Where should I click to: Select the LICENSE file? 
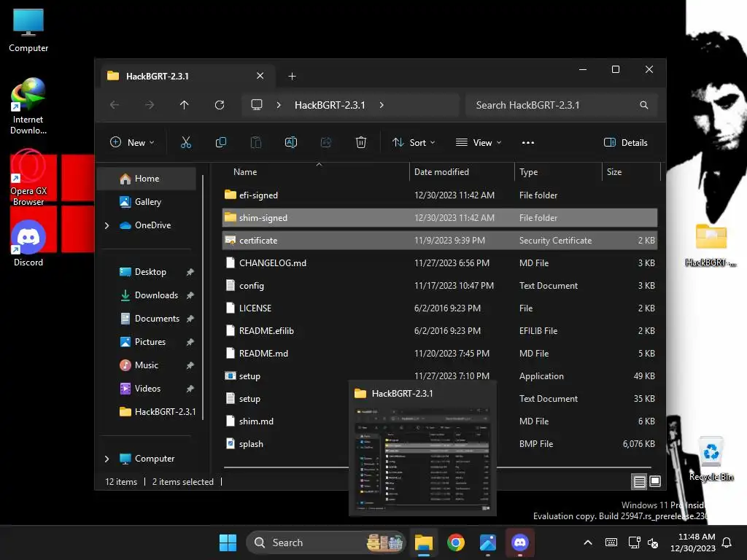[x=440, y=308]
